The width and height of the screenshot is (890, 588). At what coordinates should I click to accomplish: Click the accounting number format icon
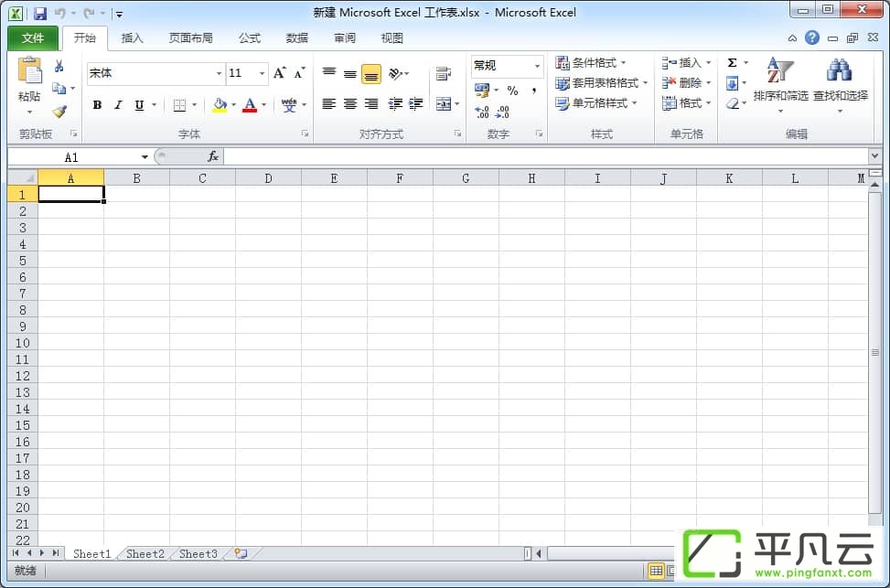pos(482,91)
